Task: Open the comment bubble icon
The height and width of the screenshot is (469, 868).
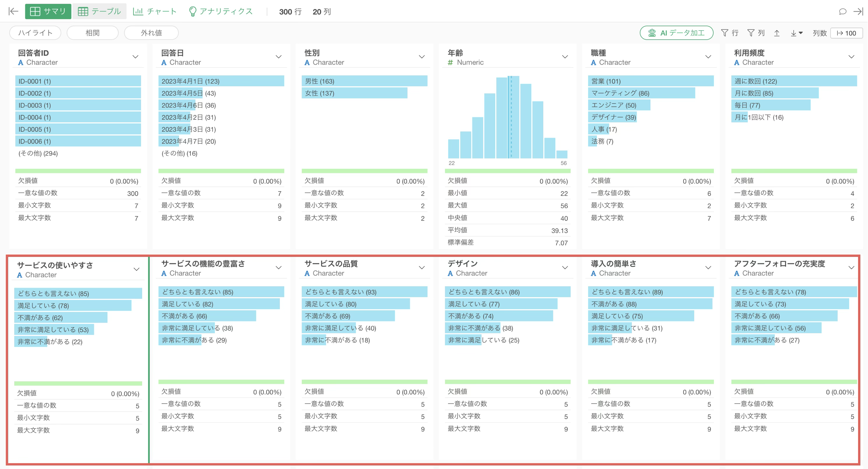Action: pyautogui.click(x=842, y=11)
